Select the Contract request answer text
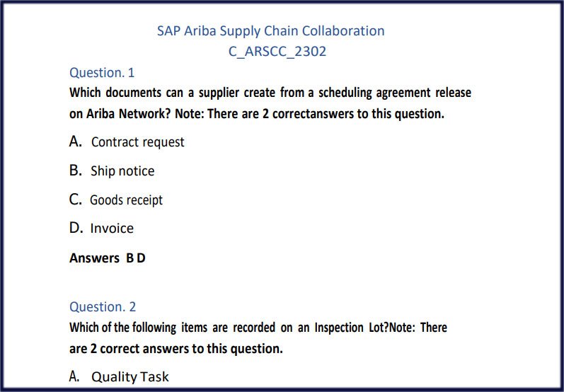The height and width of the screenshot is (392, 564). [137, 142]
